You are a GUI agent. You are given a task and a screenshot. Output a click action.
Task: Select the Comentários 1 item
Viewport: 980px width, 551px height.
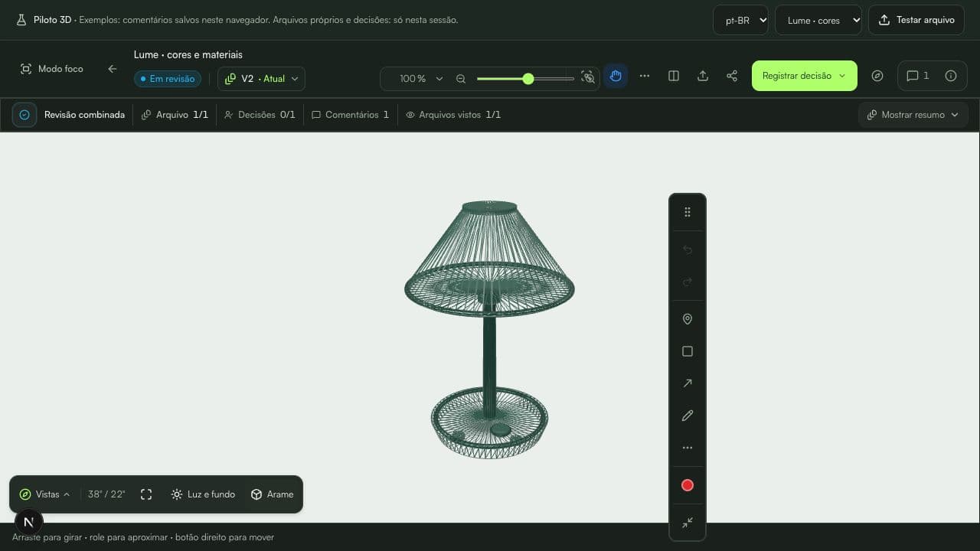click(351, 115)
